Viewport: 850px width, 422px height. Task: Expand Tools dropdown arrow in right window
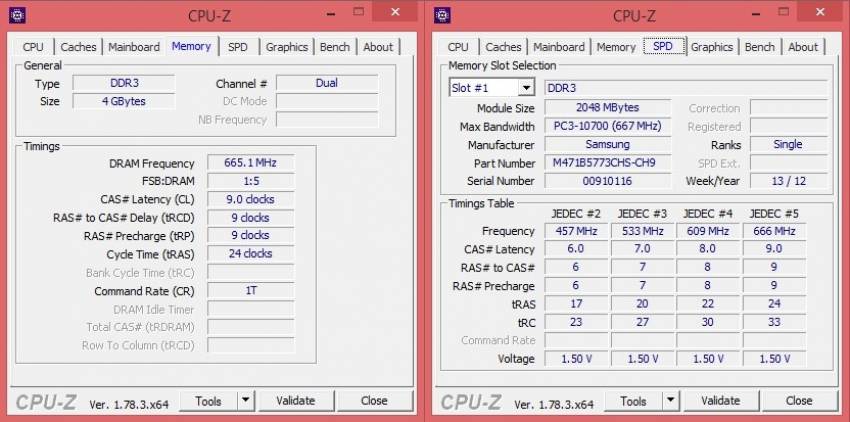coord(671,401)
